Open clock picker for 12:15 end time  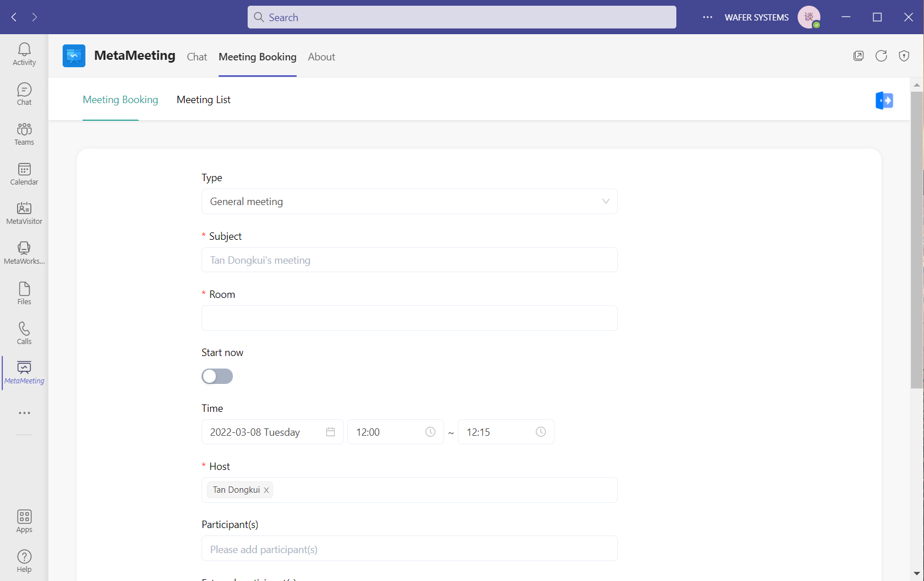[541, 432]
